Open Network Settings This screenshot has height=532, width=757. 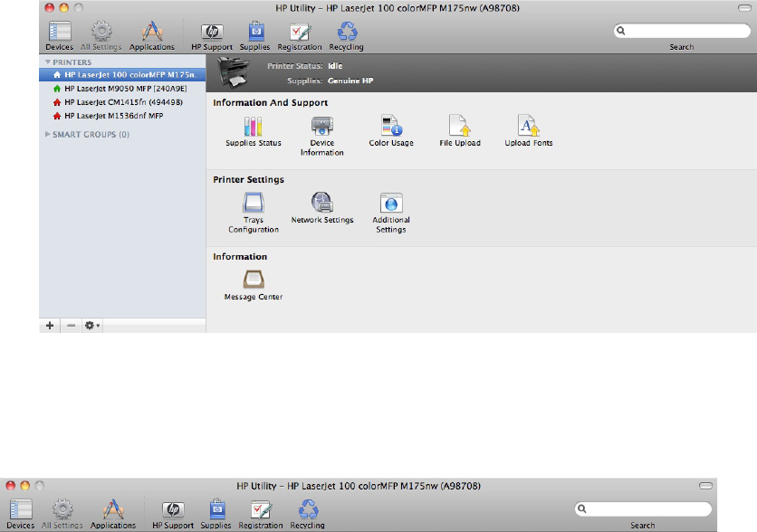tap(322, 208)
